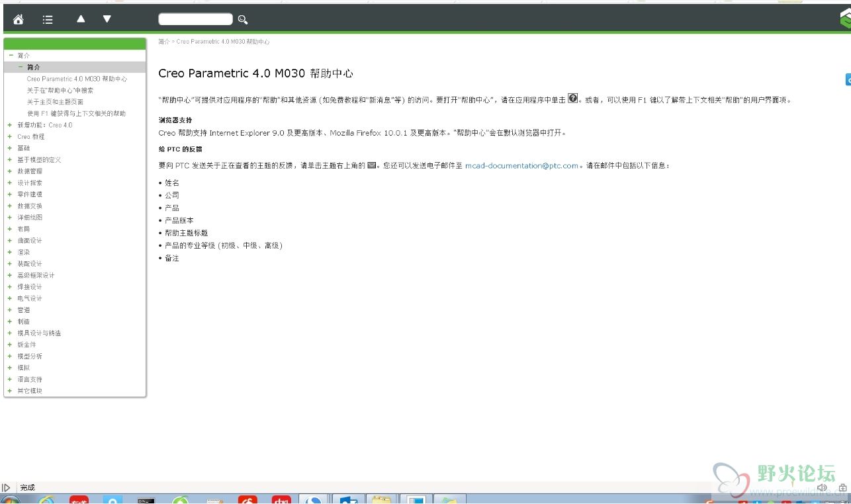Collapse the highlighted 简介 sub-node
This screenshot has height=504, width=851.
click(21, 67)
